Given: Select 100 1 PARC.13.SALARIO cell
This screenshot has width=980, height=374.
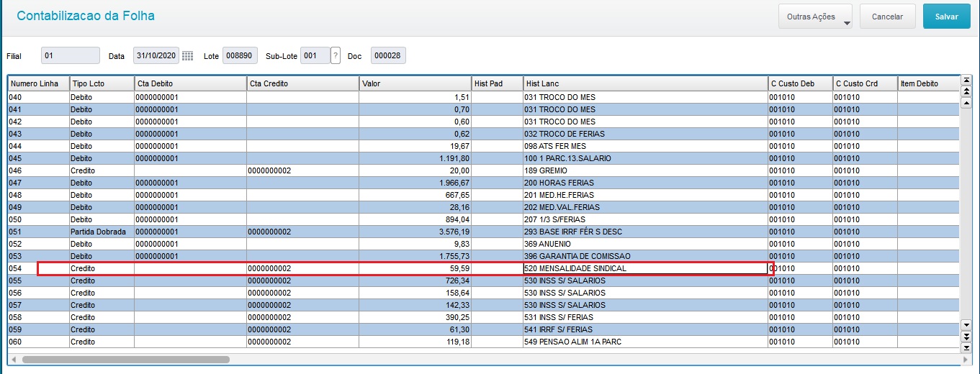Looking at the screenshot, I should pyautogui.click(x=646, y=158).
